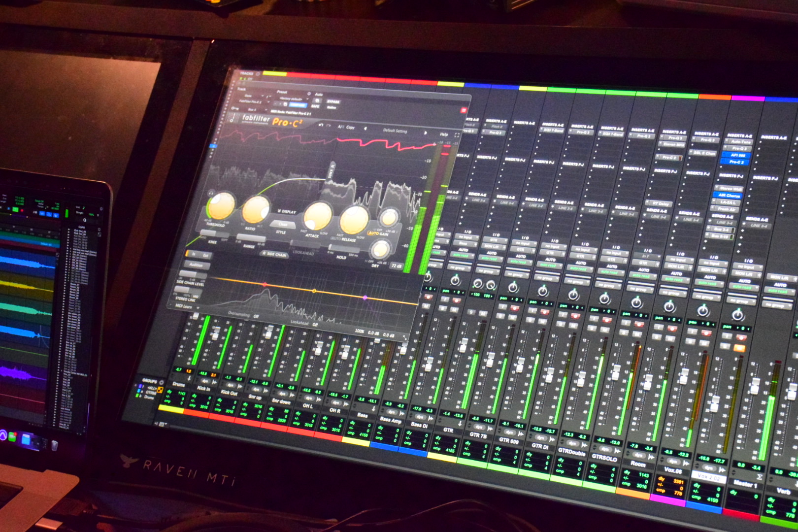
Task: Click the undo arrow in the Pro-C 2 toolbar
Action: [x=320, y=125]
